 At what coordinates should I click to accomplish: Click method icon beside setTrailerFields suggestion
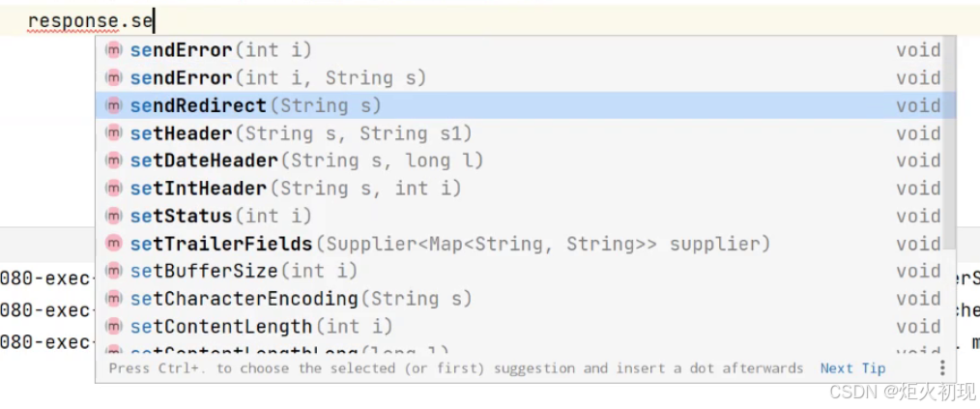(114, 244)
